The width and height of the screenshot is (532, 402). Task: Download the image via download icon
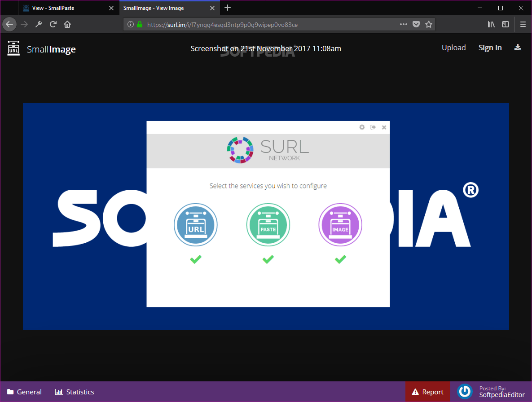coord(518,48)
